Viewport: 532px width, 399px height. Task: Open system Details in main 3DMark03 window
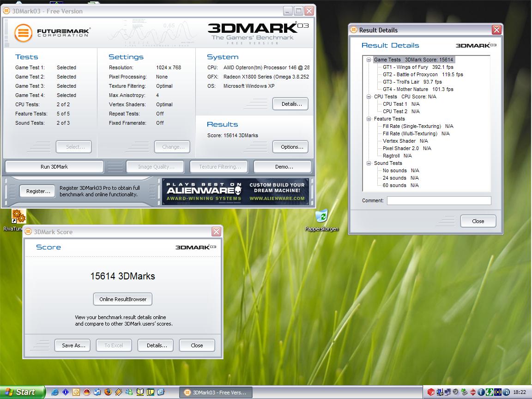pyautogui.click(x=290, y=104)
